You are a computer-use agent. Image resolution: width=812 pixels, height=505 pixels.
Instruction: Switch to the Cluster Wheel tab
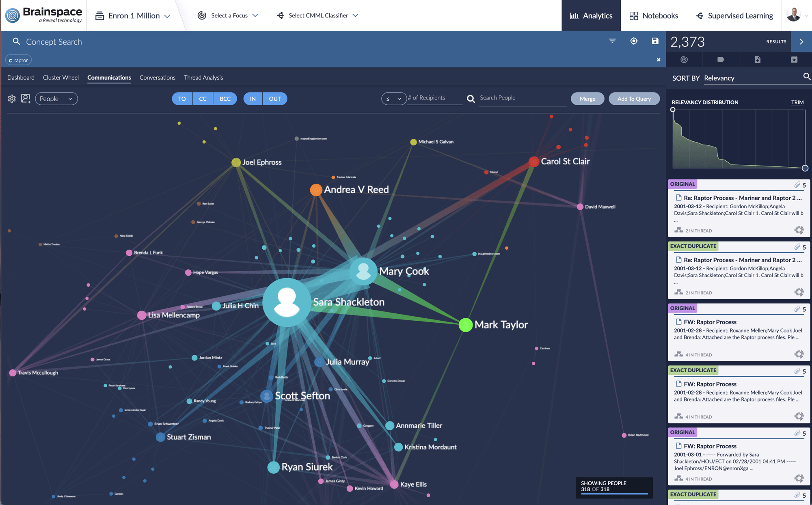pyautogui.click(x=61, y=78)
